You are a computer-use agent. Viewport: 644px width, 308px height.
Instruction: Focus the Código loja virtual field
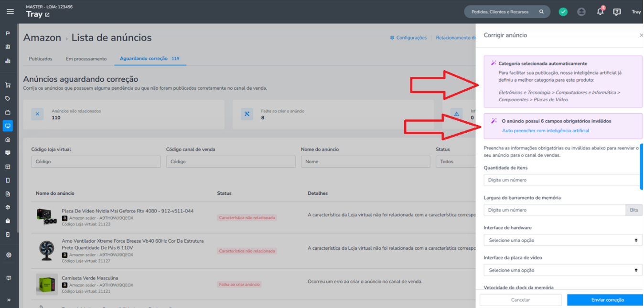click(x=96, y=161)
